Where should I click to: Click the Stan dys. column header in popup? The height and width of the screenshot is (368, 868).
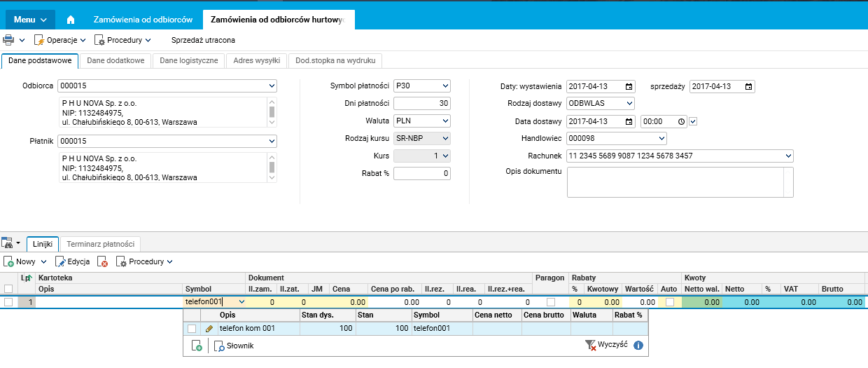pyautogui.click(x=328, y=315)
